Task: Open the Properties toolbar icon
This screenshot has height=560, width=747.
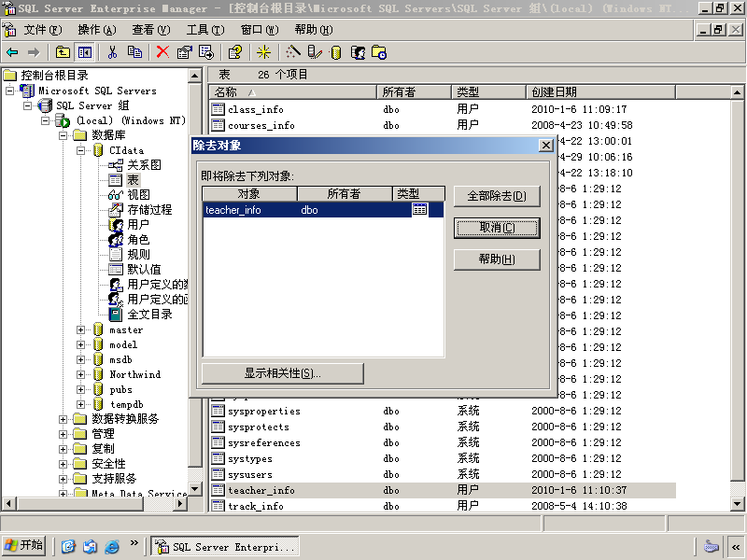Action: [x=184, y=52]
